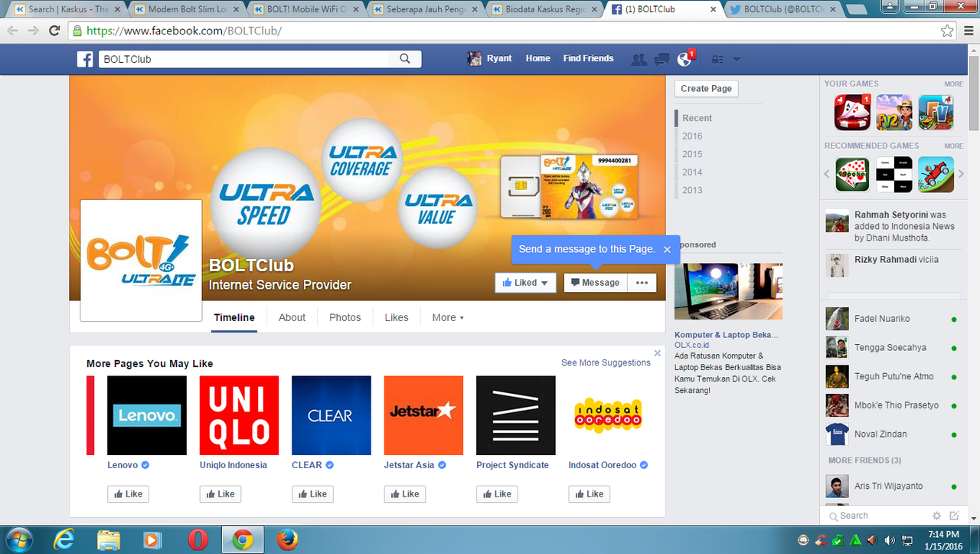Open the hill racing car recommended game
The width and height of the screenshot is (980, 554).
936,175
